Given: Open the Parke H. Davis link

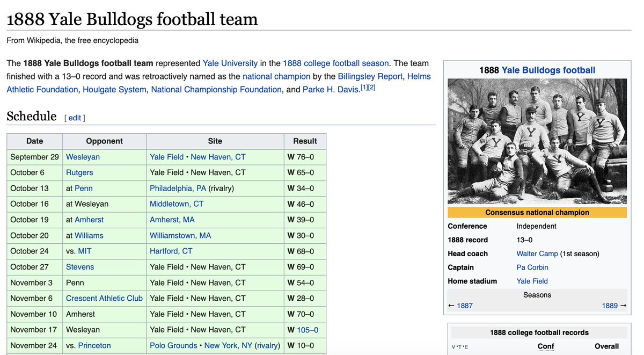Looking at the screenshot, I should (331, 90).
